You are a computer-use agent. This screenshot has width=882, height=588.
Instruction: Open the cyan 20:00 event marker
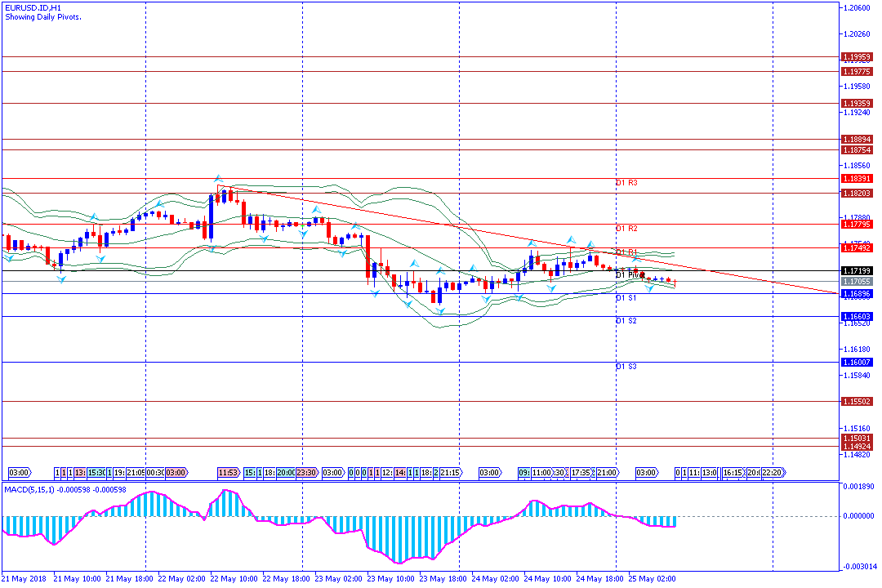[x=286, y=473]
